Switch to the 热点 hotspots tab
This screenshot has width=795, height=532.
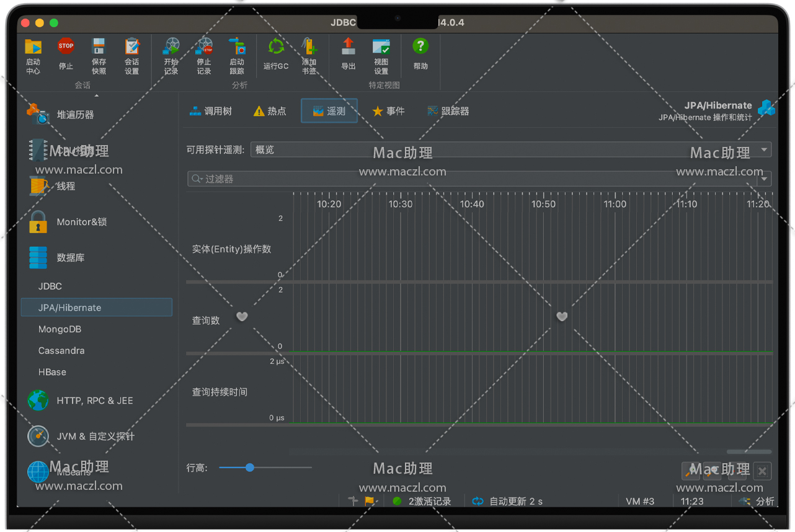[270, 111]
